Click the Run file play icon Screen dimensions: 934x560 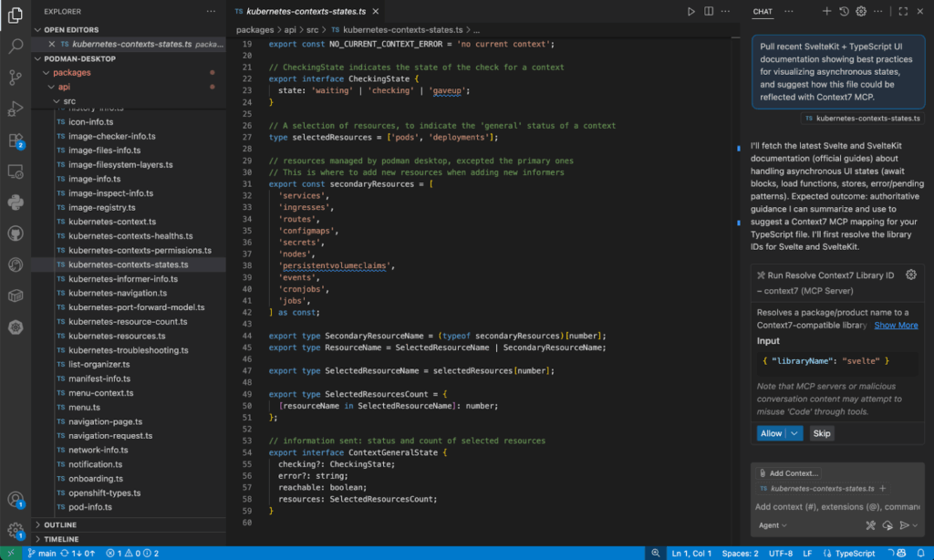point(690,11)
